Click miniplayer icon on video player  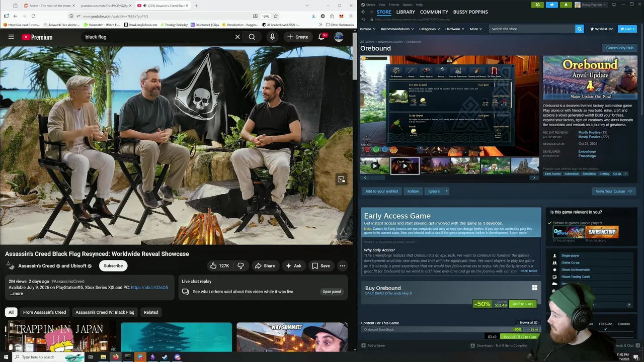click(x=341, y=179)
